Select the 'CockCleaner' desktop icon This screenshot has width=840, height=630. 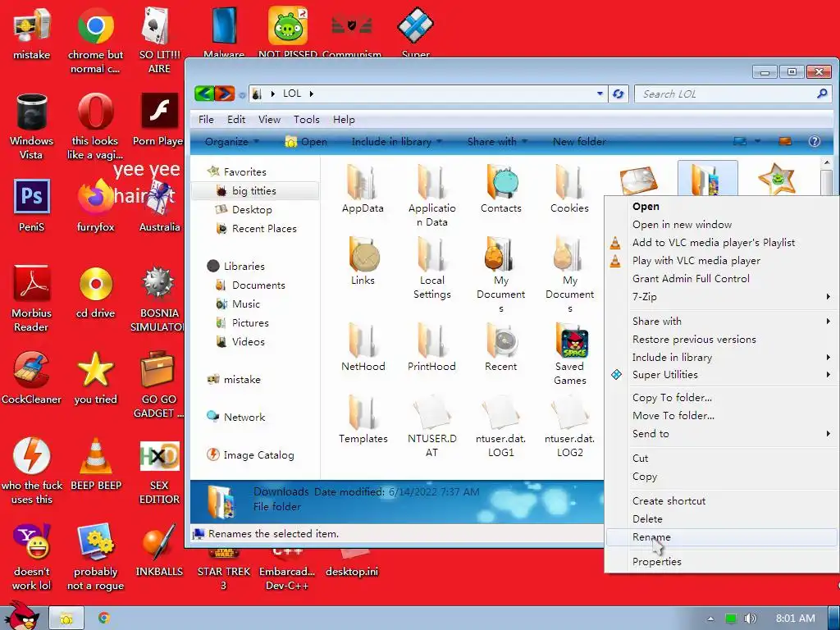[x=31, y=377]
